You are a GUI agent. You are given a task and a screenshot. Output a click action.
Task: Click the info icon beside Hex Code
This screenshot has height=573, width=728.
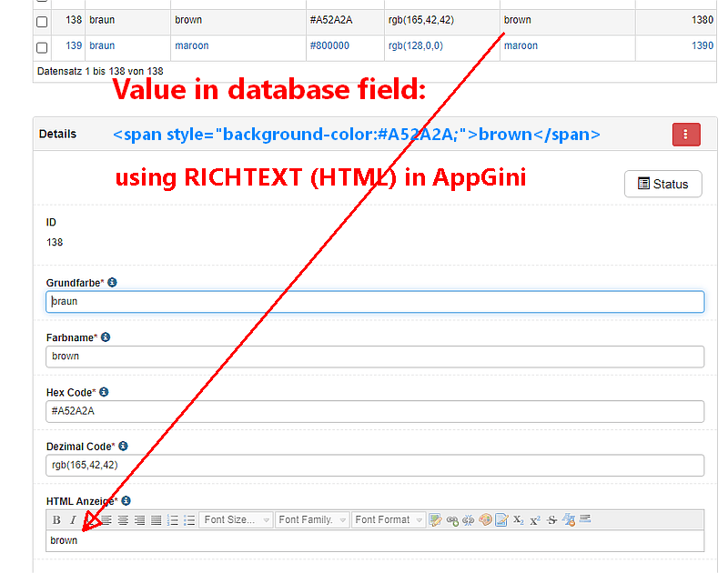click(x=104, y=392)
